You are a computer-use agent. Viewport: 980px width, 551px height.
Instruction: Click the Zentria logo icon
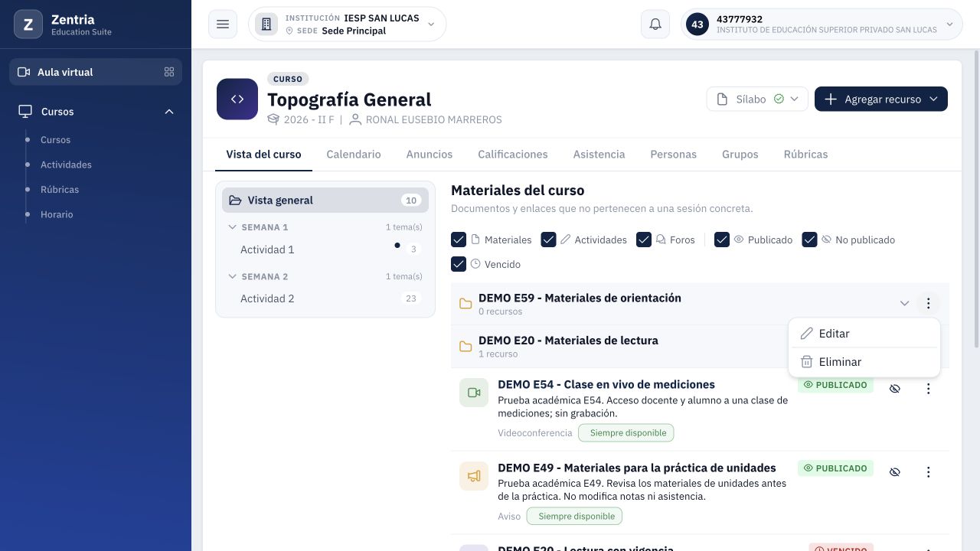(28, 24)
